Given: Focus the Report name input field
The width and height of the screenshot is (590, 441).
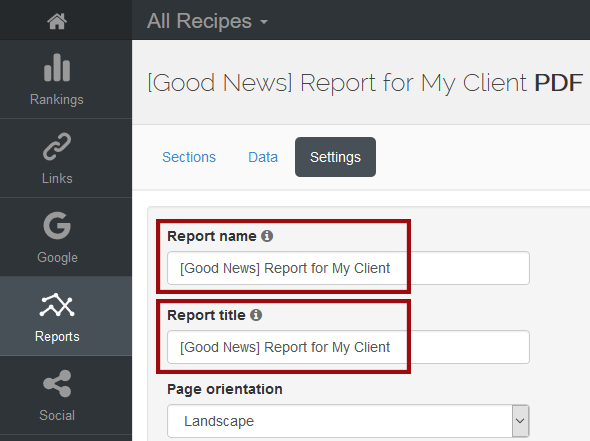Looking at the screenshot, I should (x=348, y=268).
